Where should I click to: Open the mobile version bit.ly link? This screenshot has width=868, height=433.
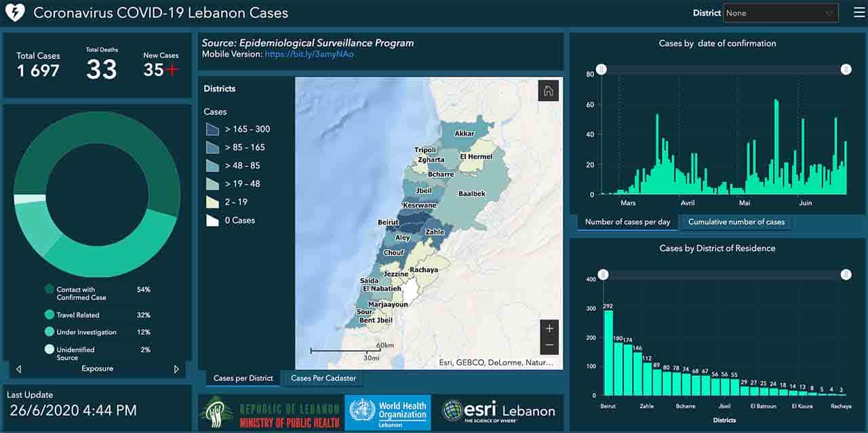point(309,54)
